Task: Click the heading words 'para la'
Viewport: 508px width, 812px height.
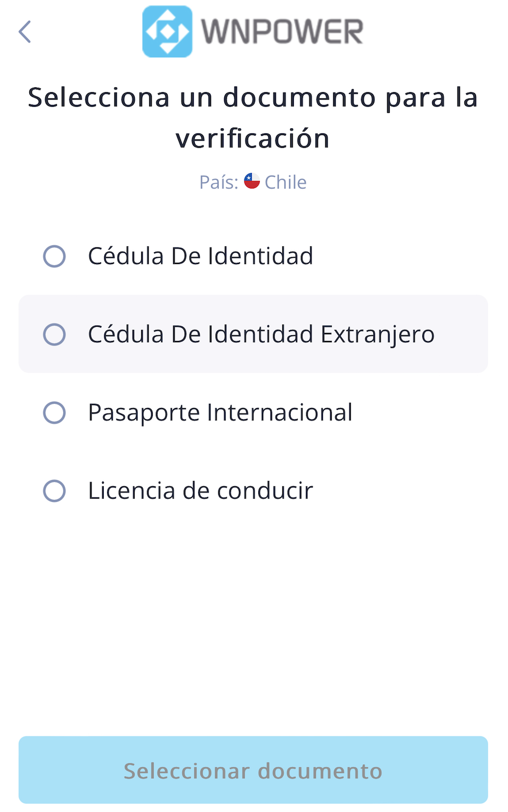Action: pos(431,98)
